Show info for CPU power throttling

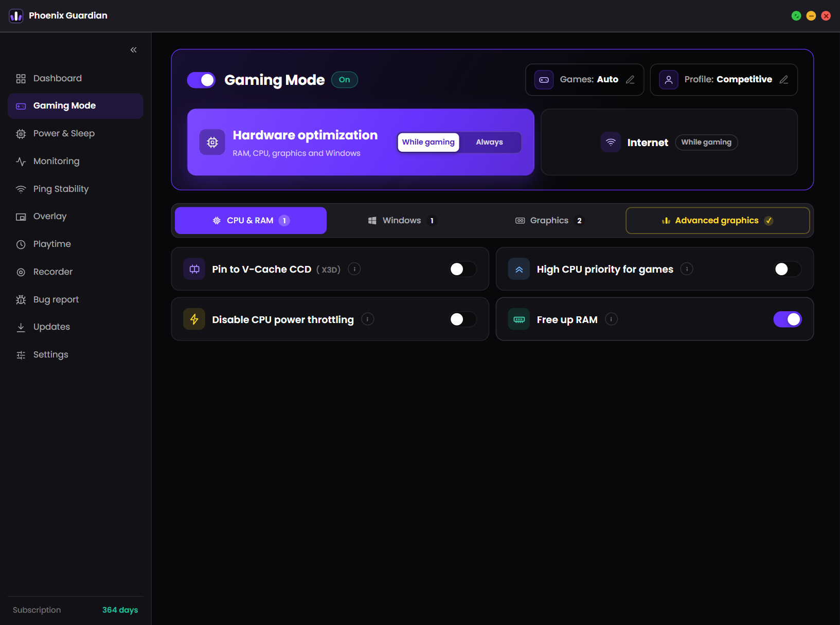click(368, 319)
